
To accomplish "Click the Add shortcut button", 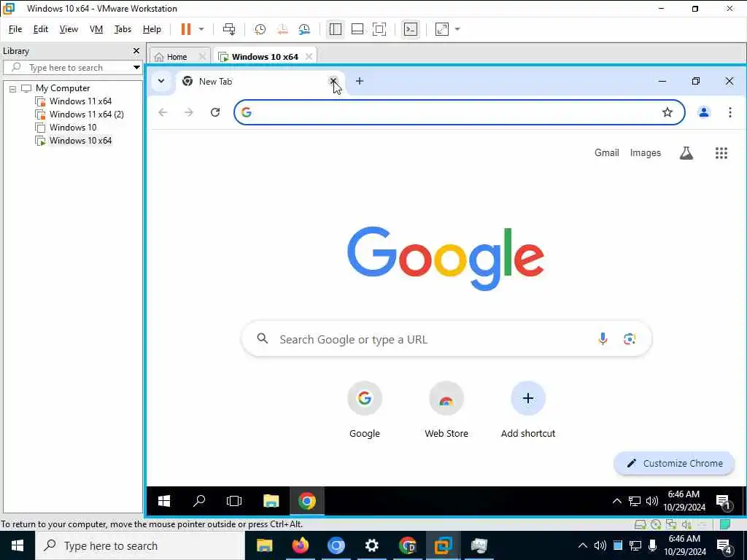I will pyautogui.click(x=528, y=410).
